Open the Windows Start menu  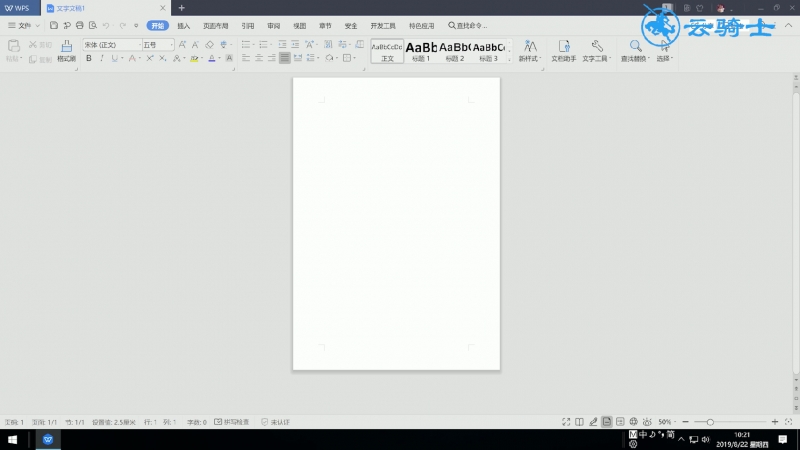13,439
